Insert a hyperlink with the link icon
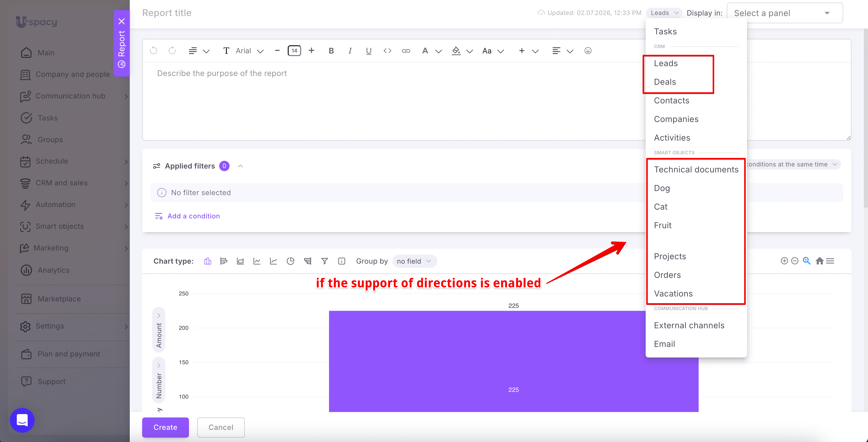This screenshot has height=442, width=868. click(x=406, y=51)
